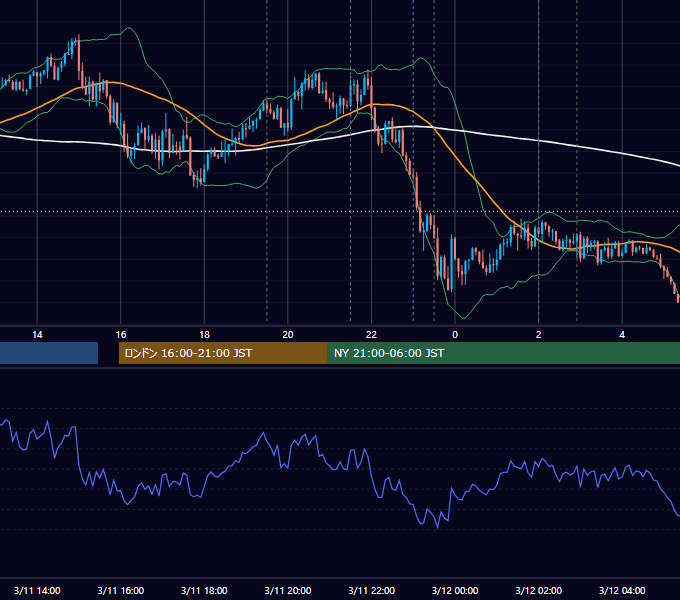The width and height of the screenshot is (680, 600).
Task: Select the hour label 22 on time axis
Action: (371, 335)
